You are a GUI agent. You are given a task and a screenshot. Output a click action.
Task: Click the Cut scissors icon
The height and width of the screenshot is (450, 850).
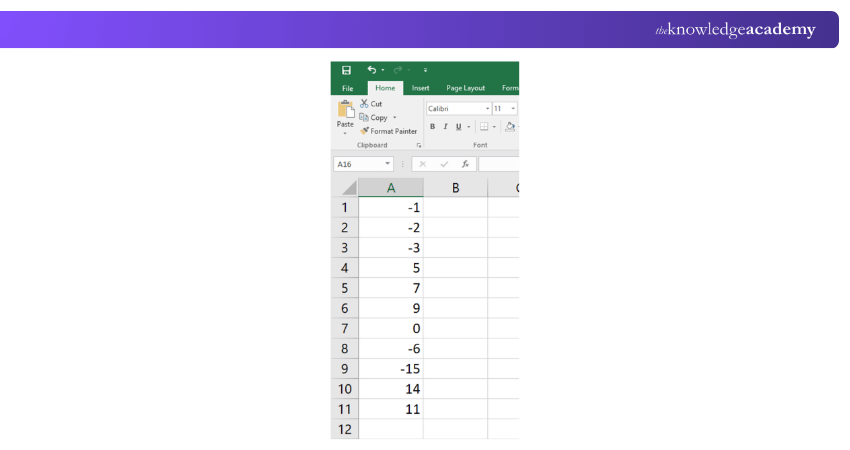[364, 104]
